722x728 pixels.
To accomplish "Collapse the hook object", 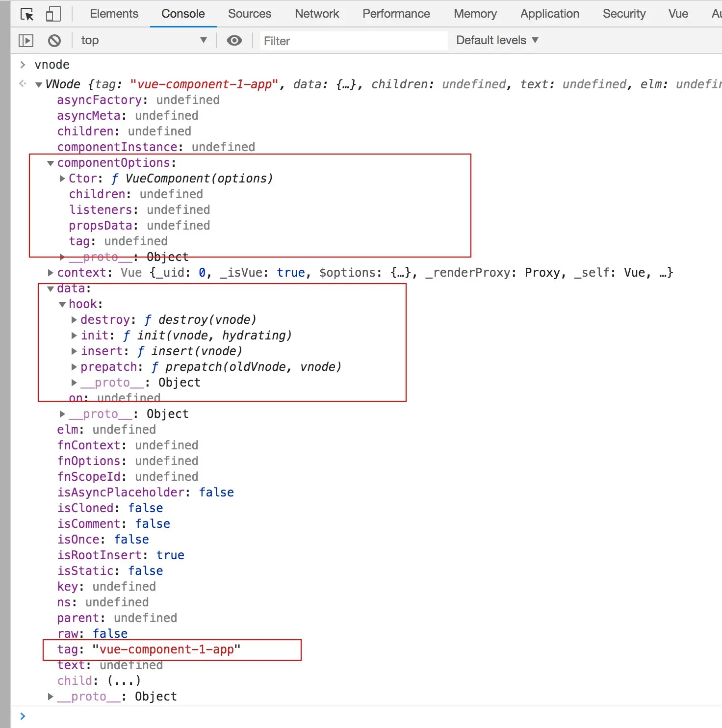I will pos(62,305).
